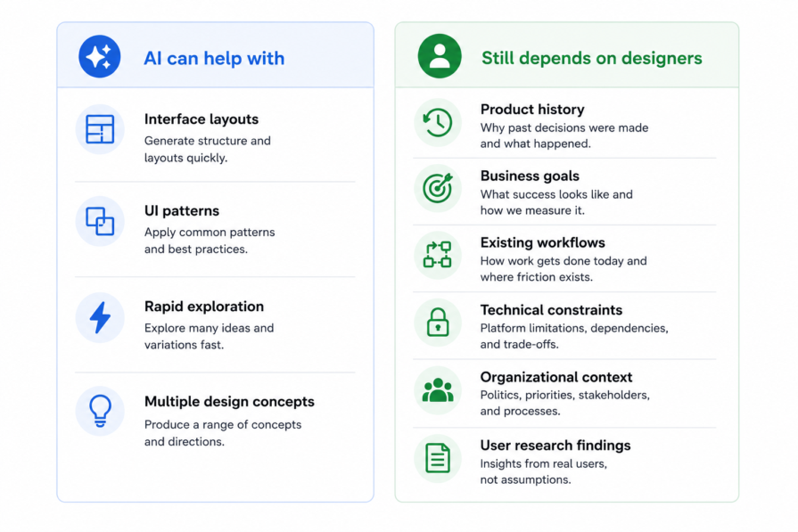
Task: Click the 'UI patterns' title
Action: (182, 211)
